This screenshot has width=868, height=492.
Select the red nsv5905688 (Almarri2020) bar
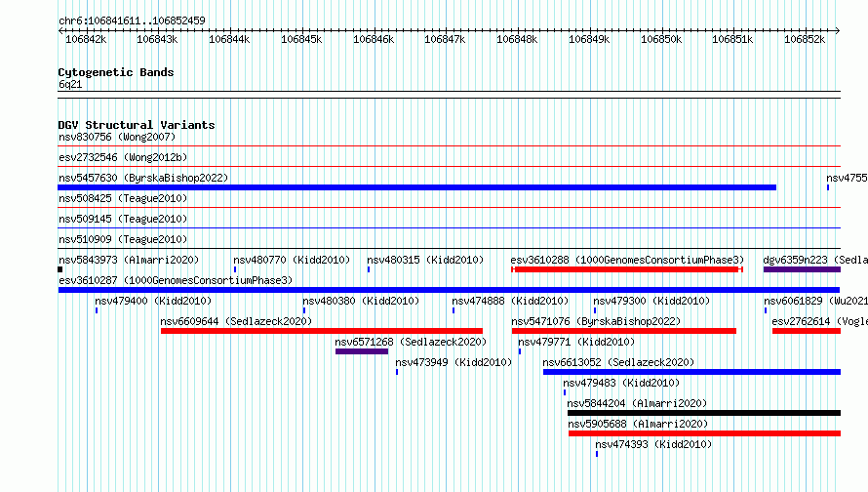[x=705, y=433]
